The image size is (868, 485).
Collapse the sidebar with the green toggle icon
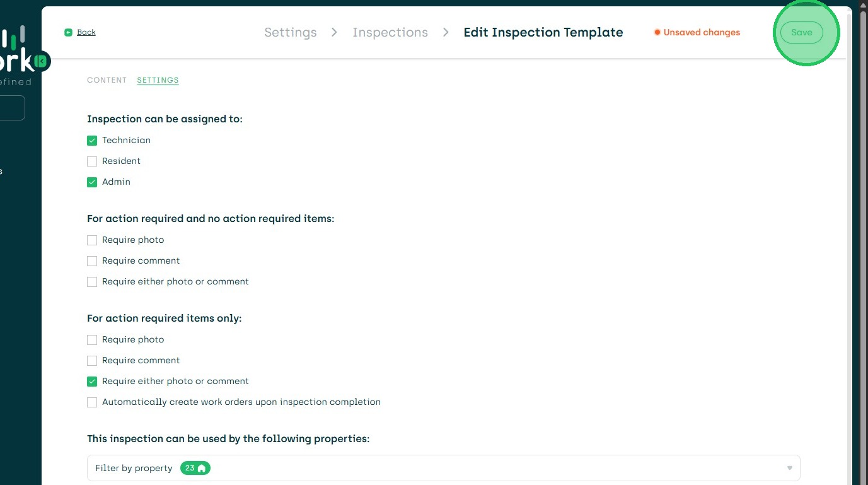(42, 61)
